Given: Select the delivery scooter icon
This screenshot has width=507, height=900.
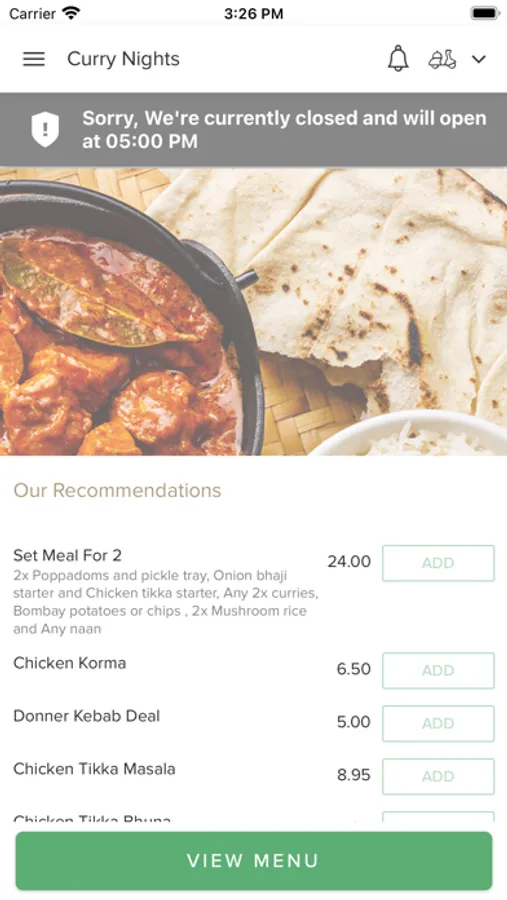Looking at the screenshot, I should [442, 59].
